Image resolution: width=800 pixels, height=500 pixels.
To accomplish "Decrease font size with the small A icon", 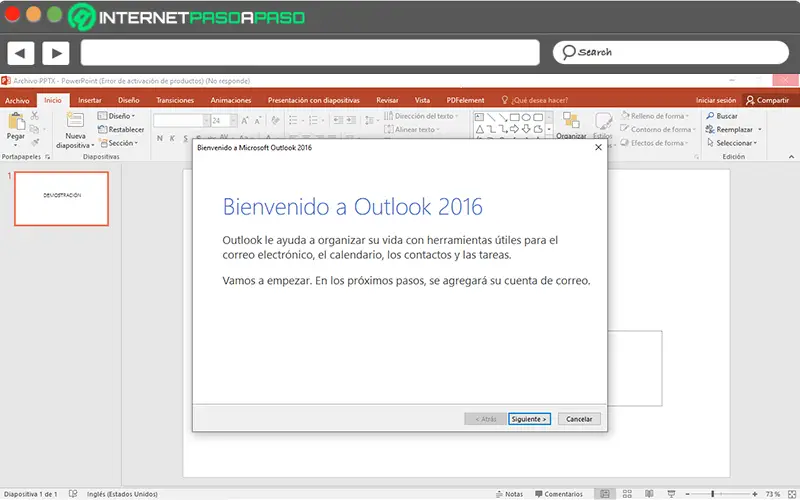I will tap(258, 121).
